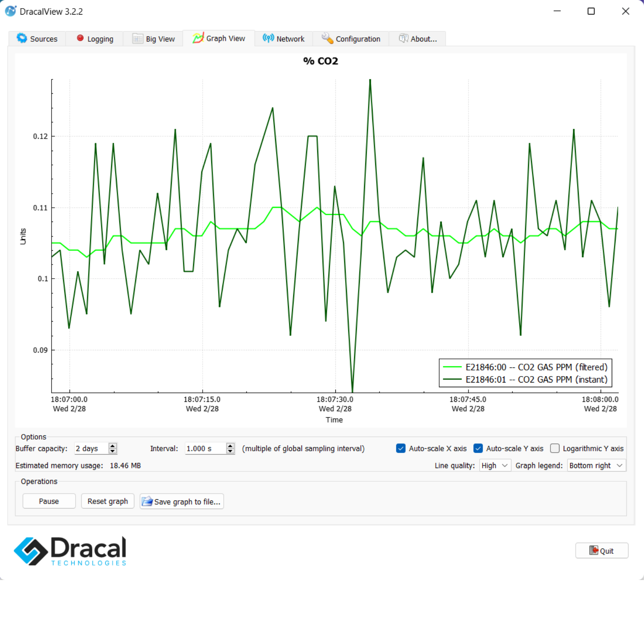
Task: Go to the Configuration tab
Action: tap(351, 39)
